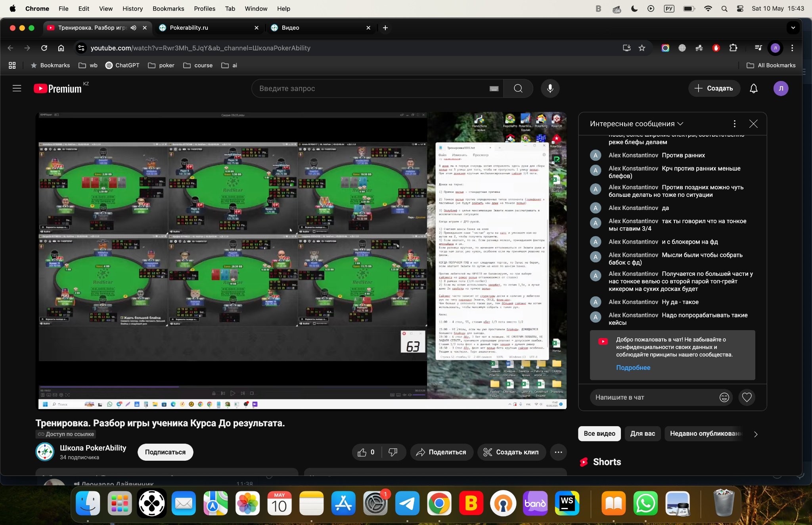Viewport: 812px width, 525px height.
Task: Mute the tab with the speaker icon
Action: 134,28
